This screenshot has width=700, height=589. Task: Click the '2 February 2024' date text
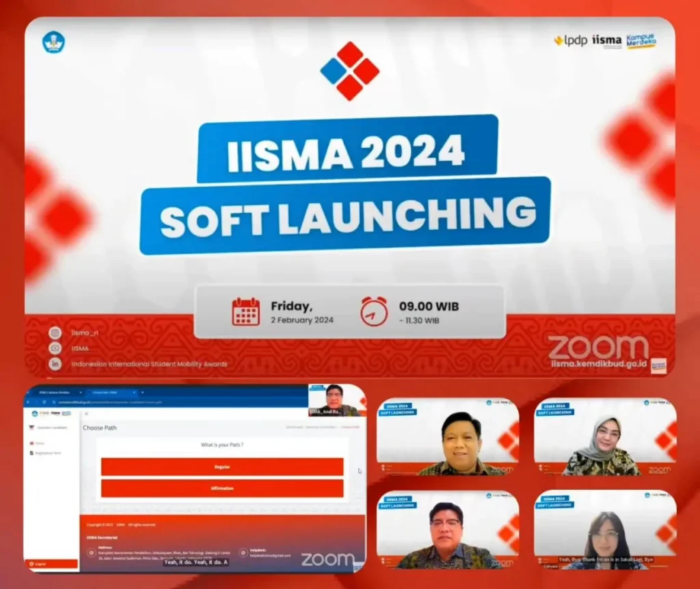[302, 320]
